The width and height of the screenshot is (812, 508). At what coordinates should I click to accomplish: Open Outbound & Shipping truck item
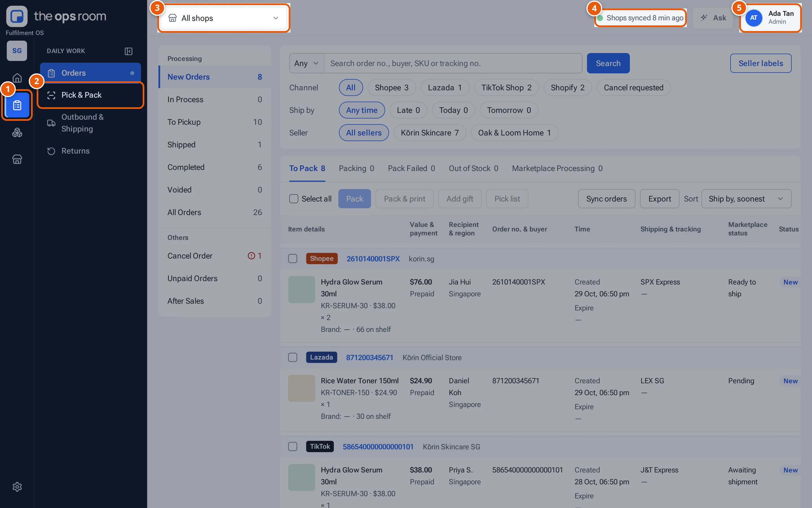coord(90,123)
